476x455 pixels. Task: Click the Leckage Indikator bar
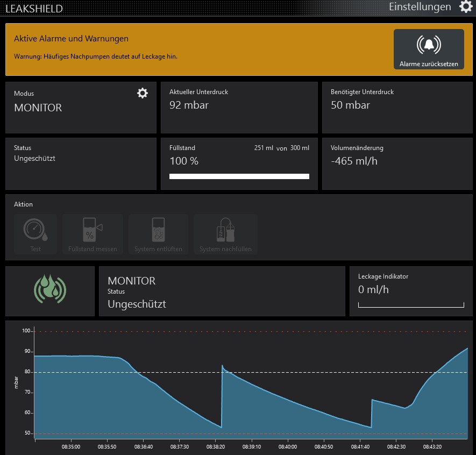pos(410,305)
